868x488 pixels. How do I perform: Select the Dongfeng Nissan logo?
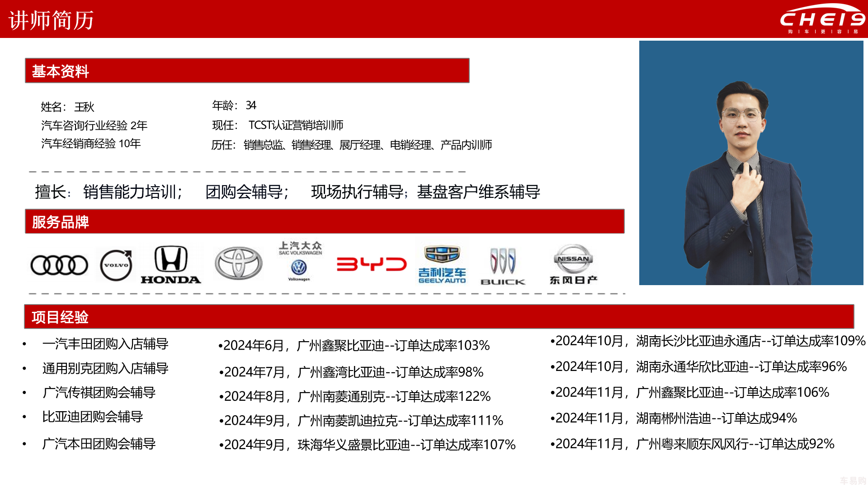pos(573,264)
